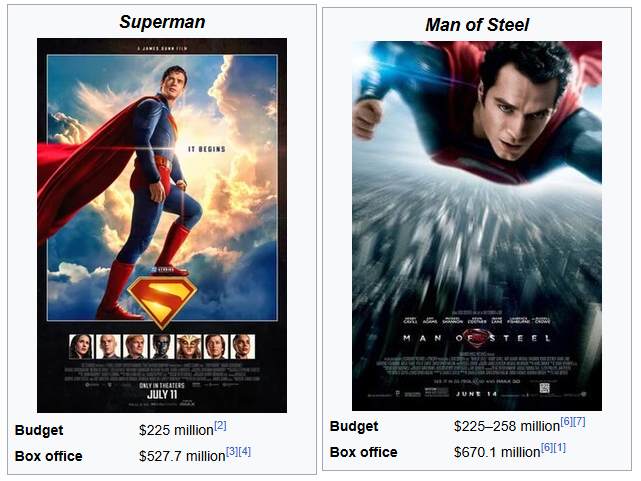This screenshot has width=641, height=481.
Task: Click the S-shield emblem on Superman poster
Action: click(x=162, y=302)
